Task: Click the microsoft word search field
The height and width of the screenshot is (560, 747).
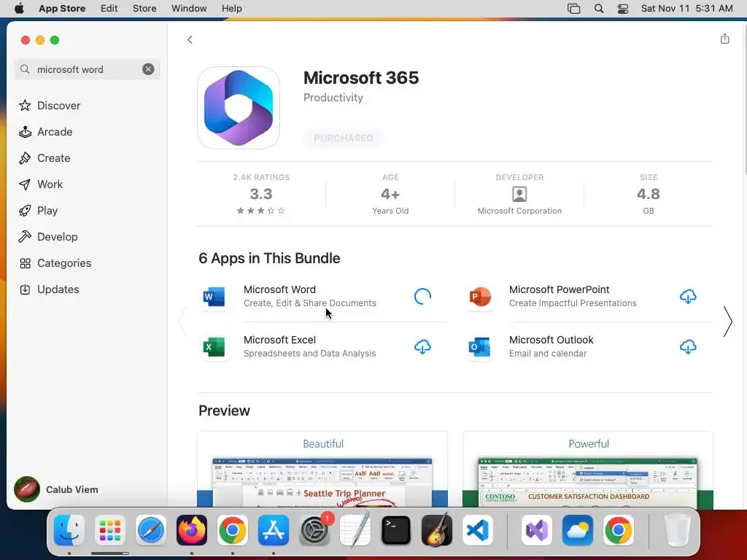Action: tap(87, 69)
